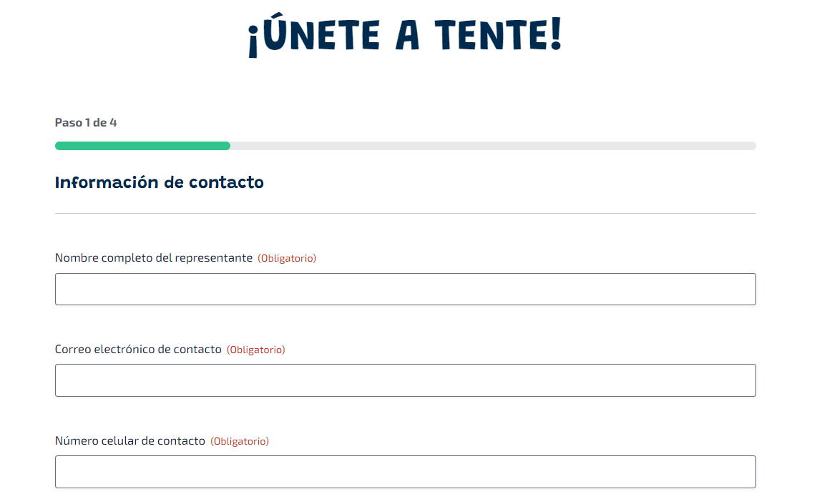
Task: Click the divider line under Información de contacto
Action: 405,213
